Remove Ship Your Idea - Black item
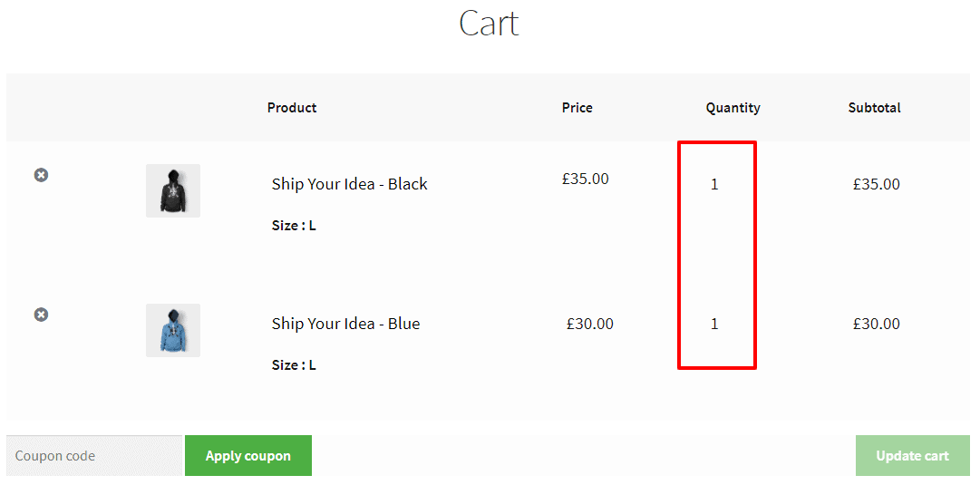 41,175
